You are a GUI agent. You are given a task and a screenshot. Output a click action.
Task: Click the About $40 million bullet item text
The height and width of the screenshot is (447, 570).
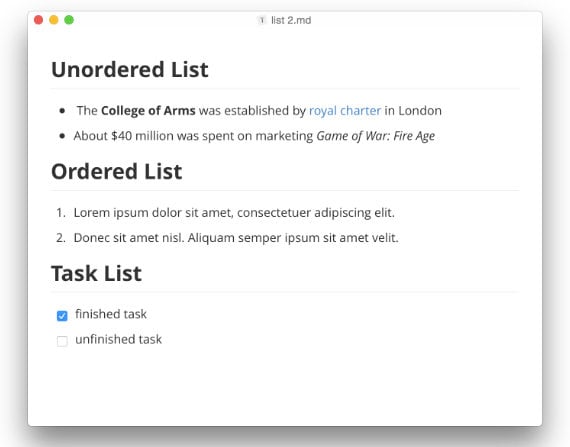pos(254,136)
